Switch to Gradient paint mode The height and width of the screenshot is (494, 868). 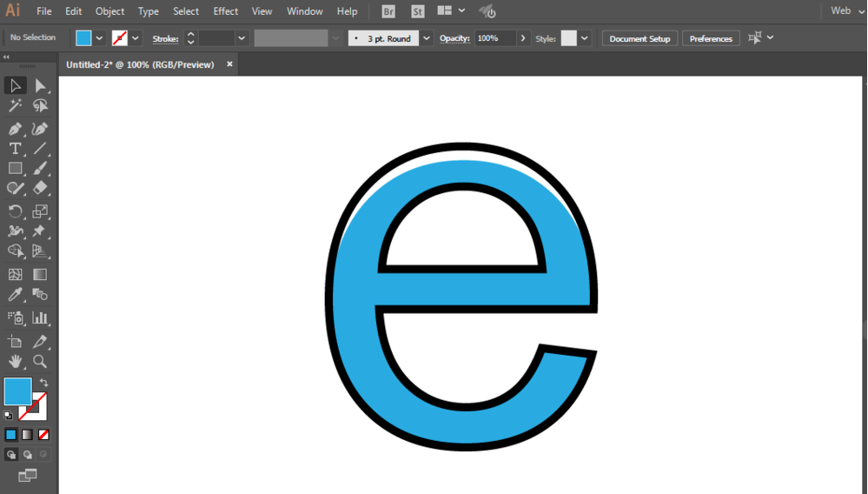coord(27,435)
